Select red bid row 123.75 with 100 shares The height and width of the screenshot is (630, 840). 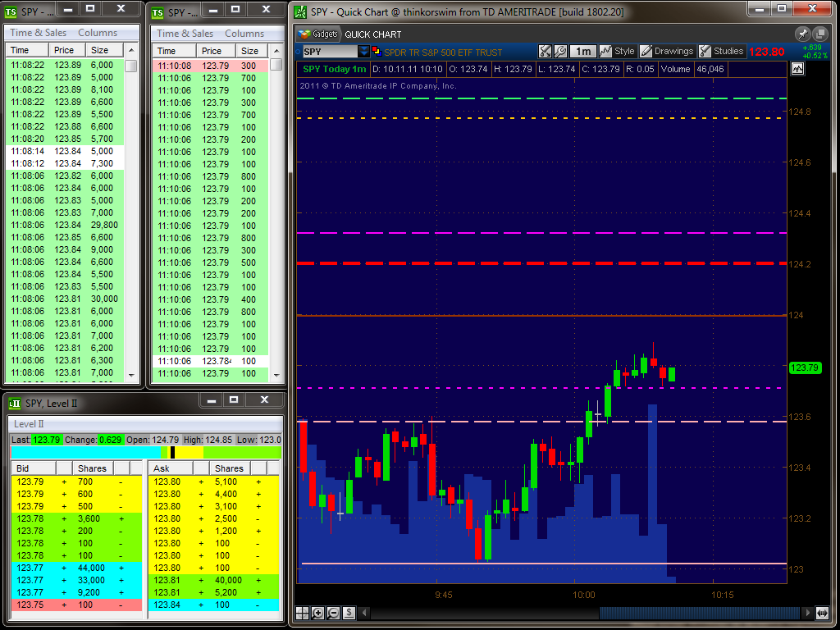[76, 605]
